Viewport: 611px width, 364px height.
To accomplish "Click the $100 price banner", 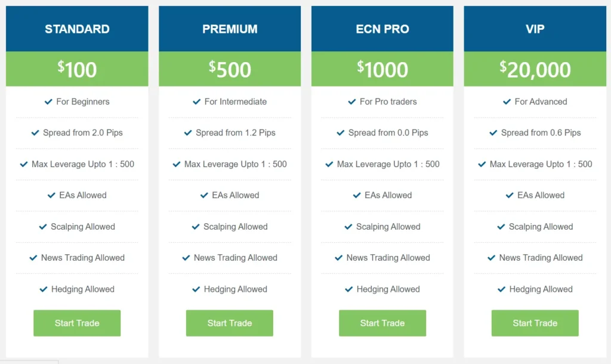I will pos(77,69).
